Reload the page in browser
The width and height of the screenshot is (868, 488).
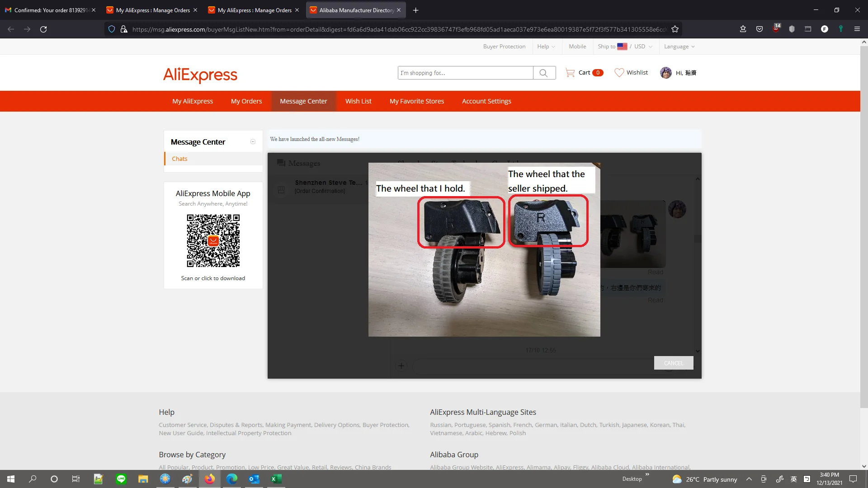click(x=43, y=29)
